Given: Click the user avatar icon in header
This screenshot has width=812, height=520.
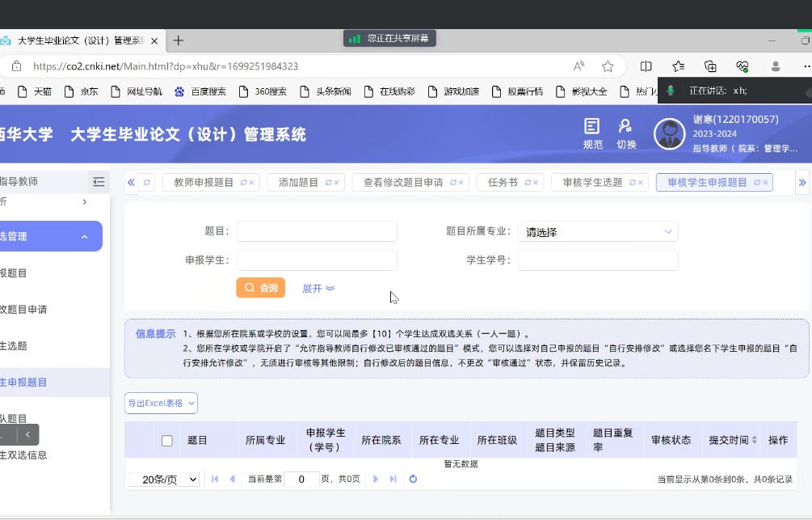Looking at the screenshot, I should (x=669, y=134).
